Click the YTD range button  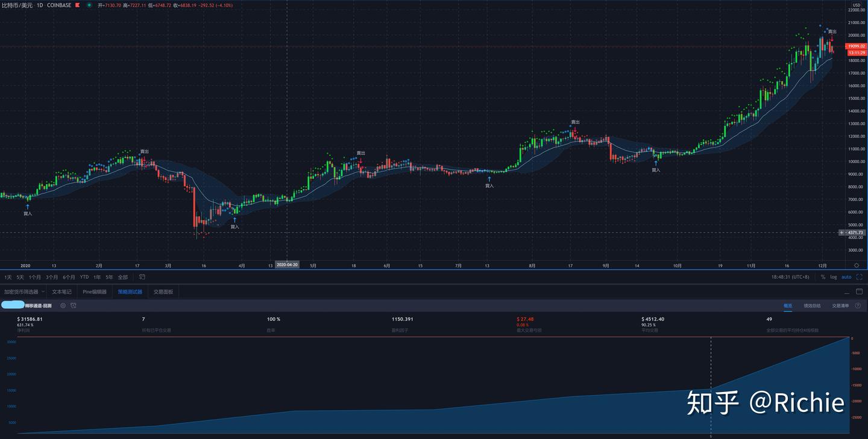[x=85, y=277]
